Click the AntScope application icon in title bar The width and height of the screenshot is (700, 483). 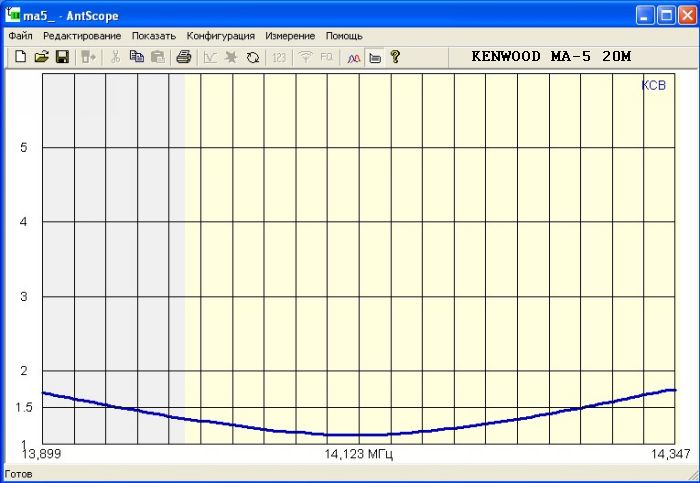(12, 15)
